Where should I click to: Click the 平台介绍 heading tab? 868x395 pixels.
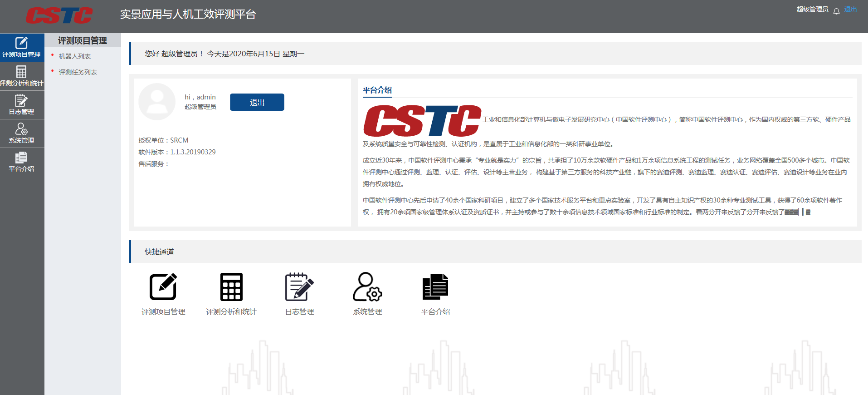point(377,90)
